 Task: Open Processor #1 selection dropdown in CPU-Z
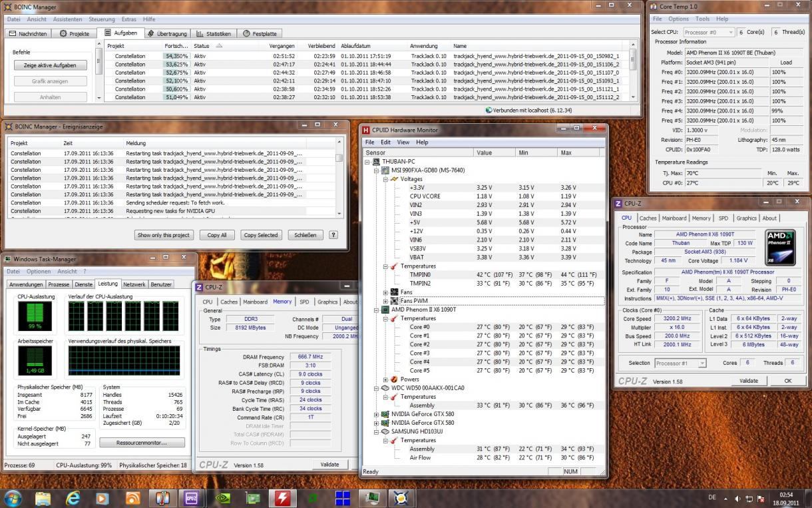[x=680, y=363]
